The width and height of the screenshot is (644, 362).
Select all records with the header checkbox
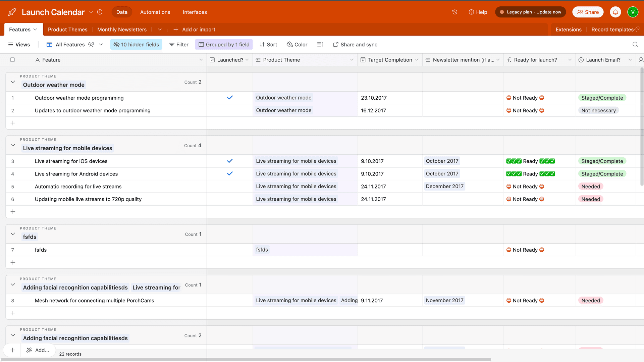click(12, 59)
